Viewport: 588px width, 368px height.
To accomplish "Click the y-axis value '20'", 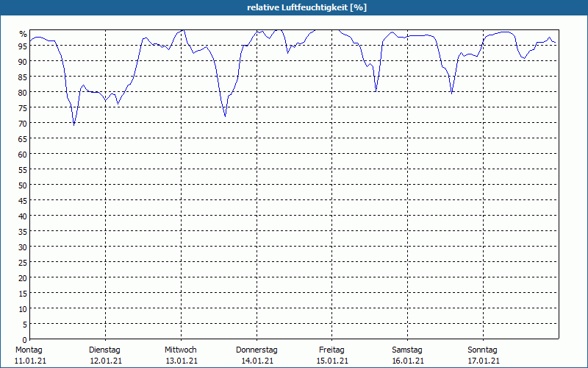I will pyautogui.click(x=23, y=278).
